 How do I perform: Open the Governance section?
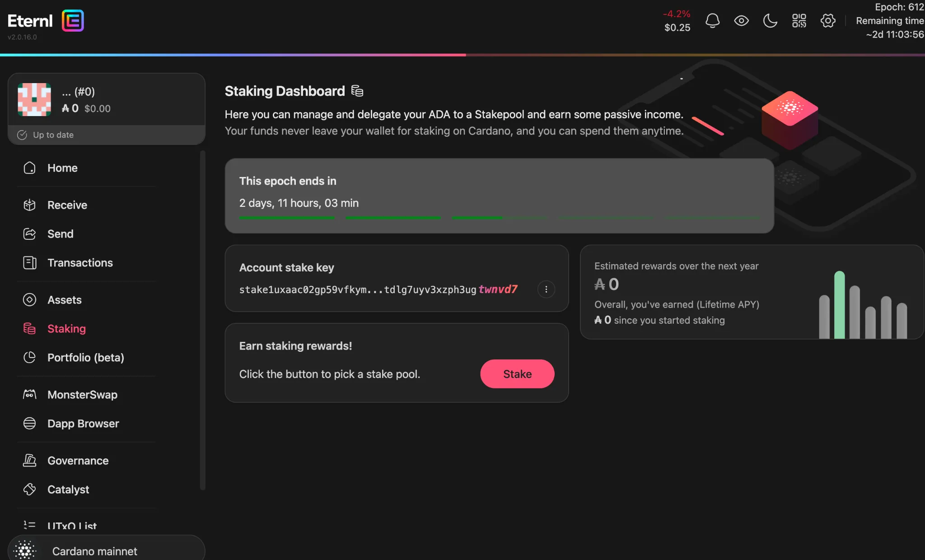pyautogui.click(x=78, y=460)
